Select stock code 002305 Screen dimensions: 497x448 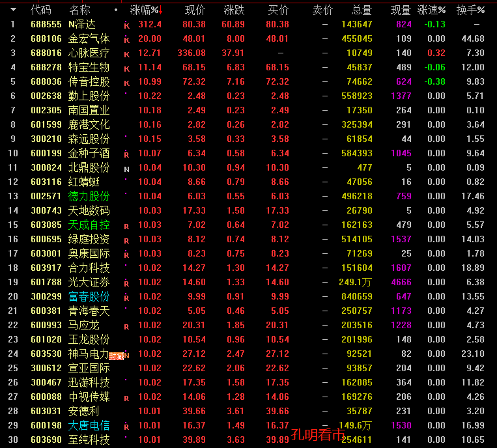(x=46, y=110)
